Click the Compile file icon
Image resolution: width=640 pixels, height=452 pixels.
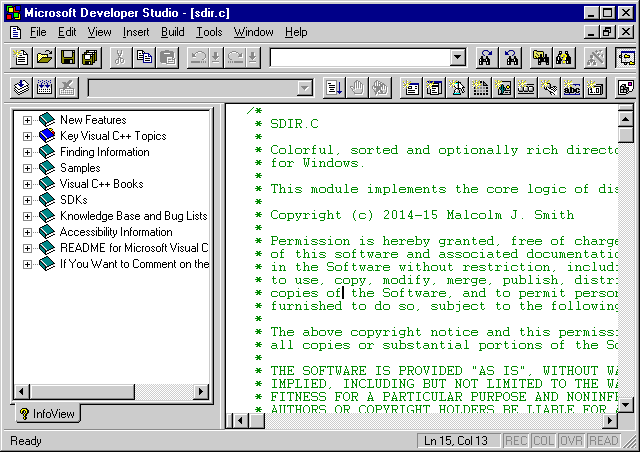[x=21, y=88]
